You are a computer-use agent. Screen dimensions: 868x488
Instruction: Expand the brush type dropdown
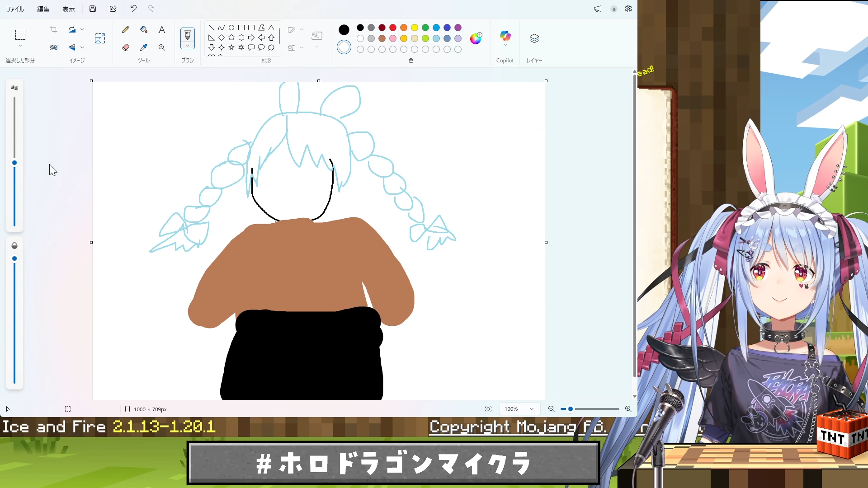point(188,46)
